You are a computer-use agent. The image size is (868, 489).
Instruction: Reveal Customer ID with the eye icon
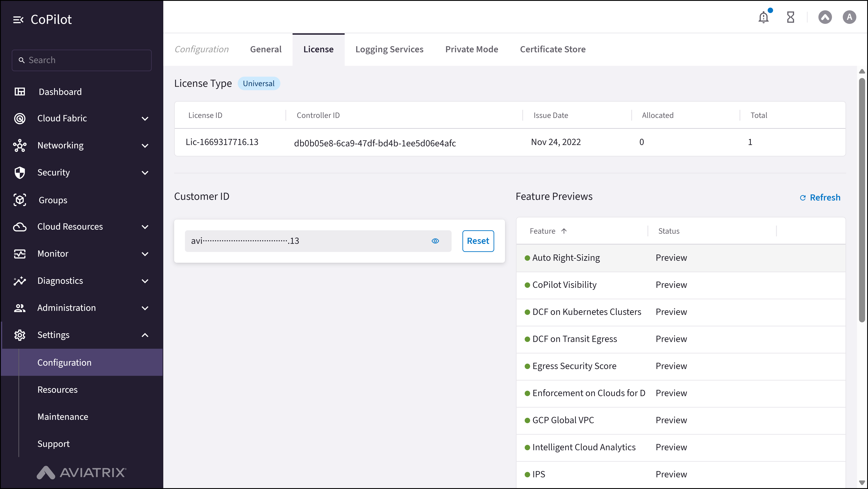(x=435, y=241)
